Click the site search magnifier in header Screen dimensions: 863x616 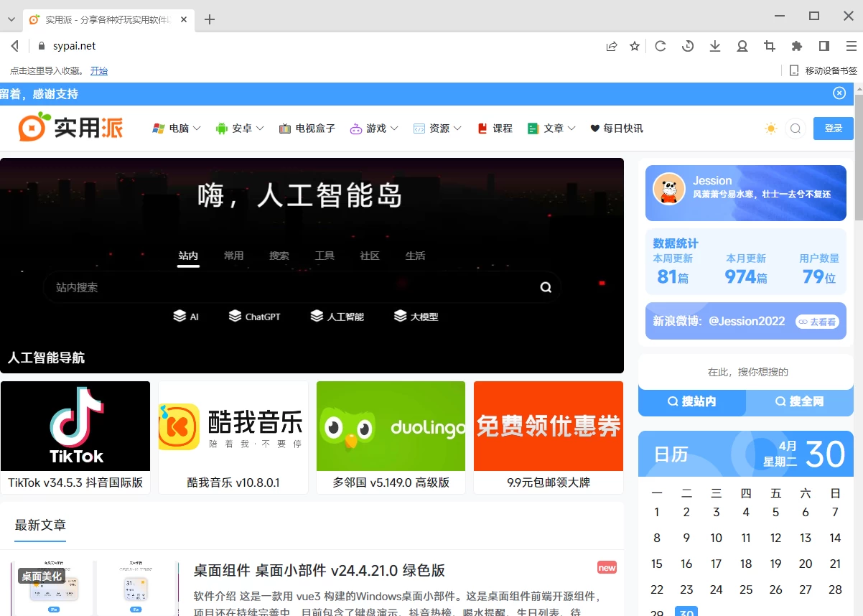click(x=796, y=129)
